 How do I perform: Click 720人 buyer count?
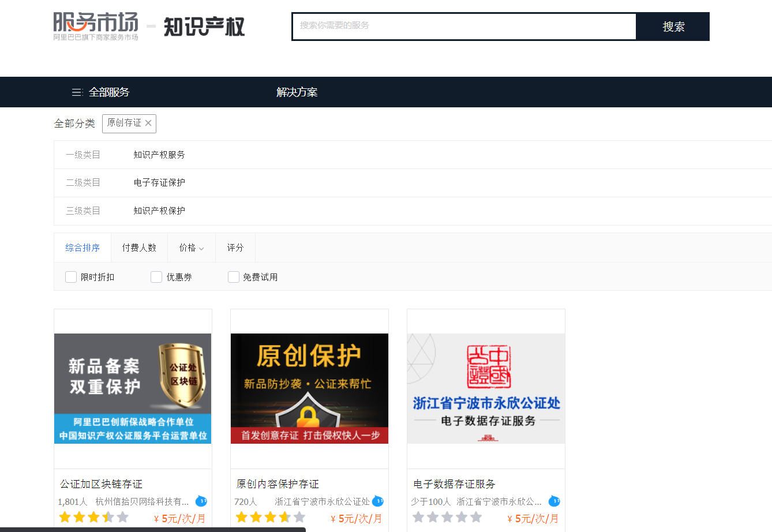[246, 501]
